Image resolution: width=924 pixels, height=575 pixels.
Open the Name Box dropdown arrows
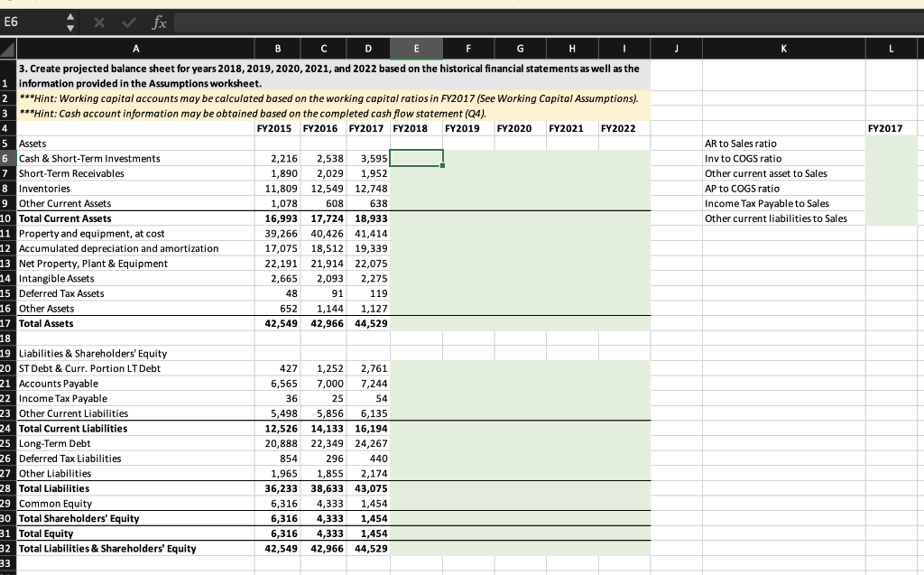click(x=70, y=23)
